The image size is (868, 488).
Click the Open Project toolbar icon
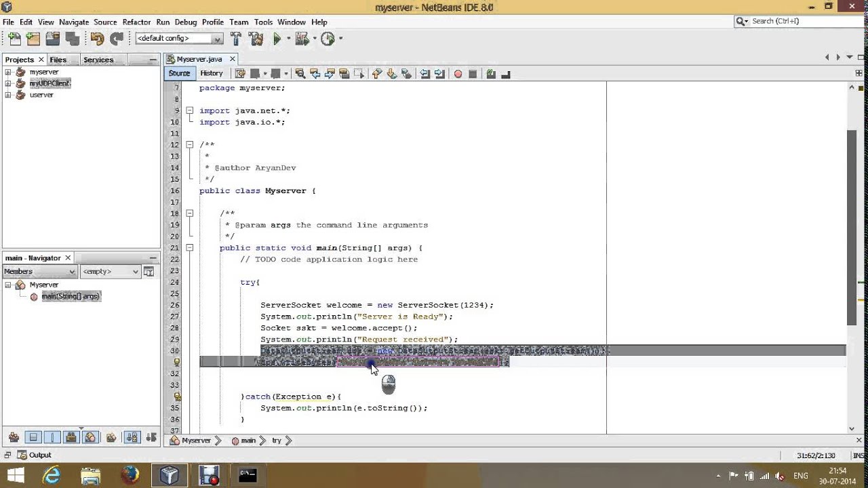(52, 39)
